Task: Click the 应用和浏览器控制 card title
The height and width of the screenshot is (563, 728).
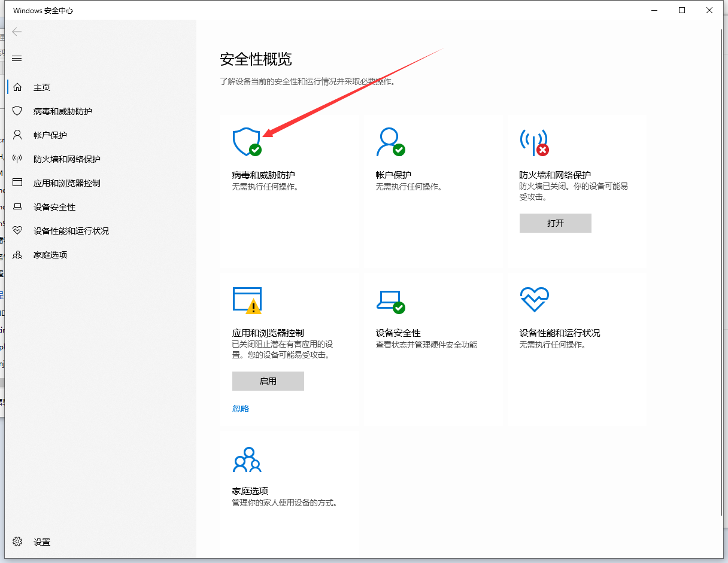Action: coord(268,333)
